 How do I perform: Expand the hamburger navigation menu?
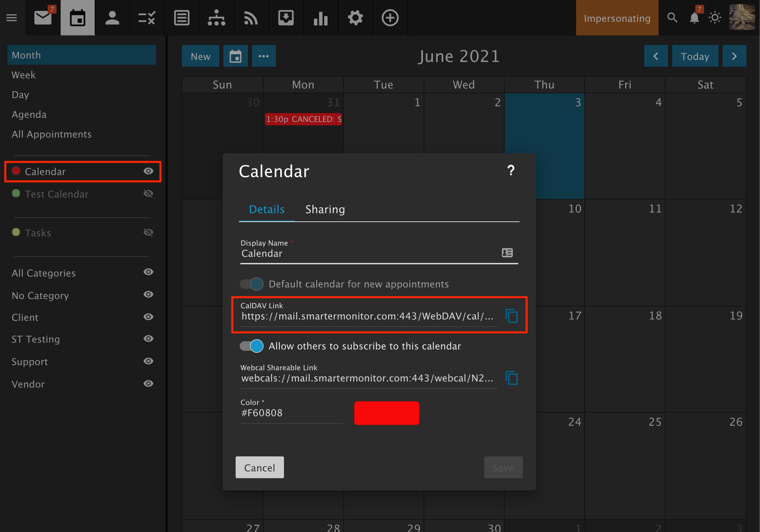[12, 18]
